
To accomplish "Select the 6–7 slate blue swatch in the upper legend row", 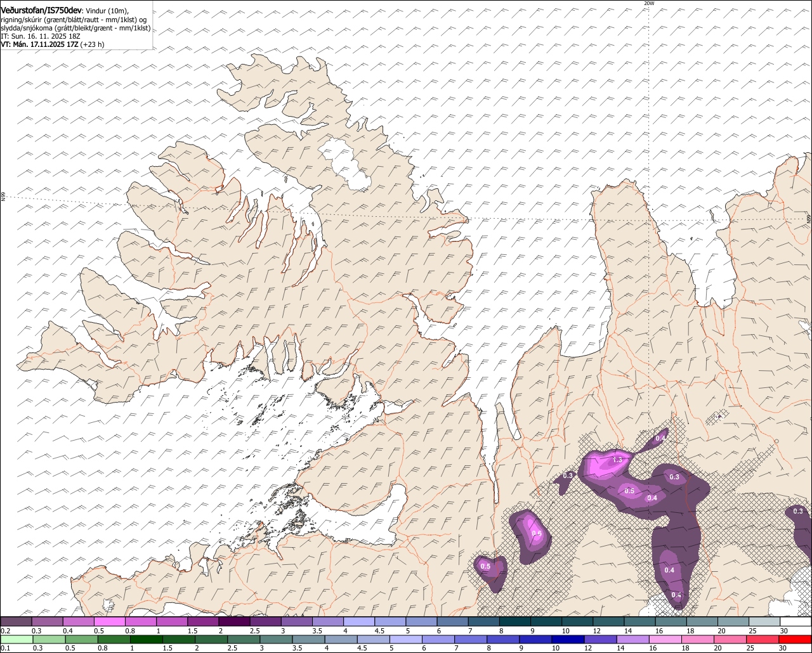I will click(x=453, y=622).
